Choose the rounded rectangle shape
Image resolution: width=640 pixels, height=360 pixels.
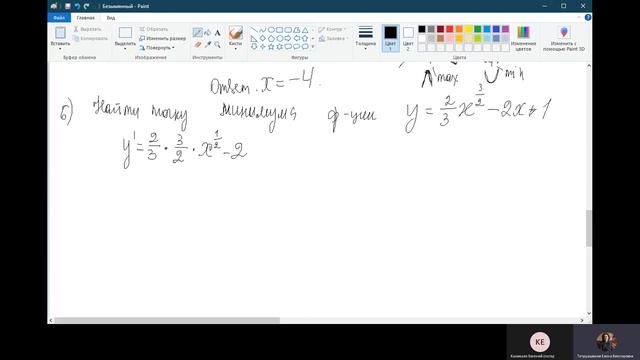[x=288, y=30]
